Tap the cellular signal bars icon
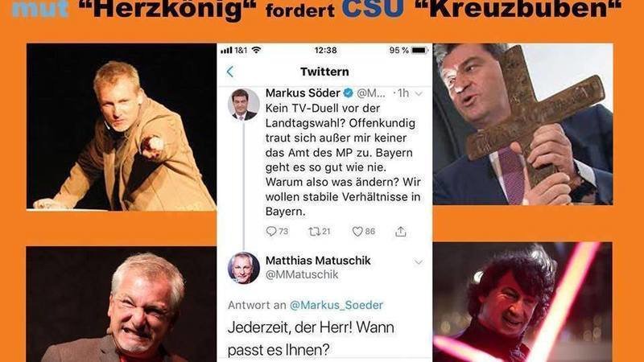Image resolution: width=644 pixels, height=362 pixels. [x=226, y=50]
